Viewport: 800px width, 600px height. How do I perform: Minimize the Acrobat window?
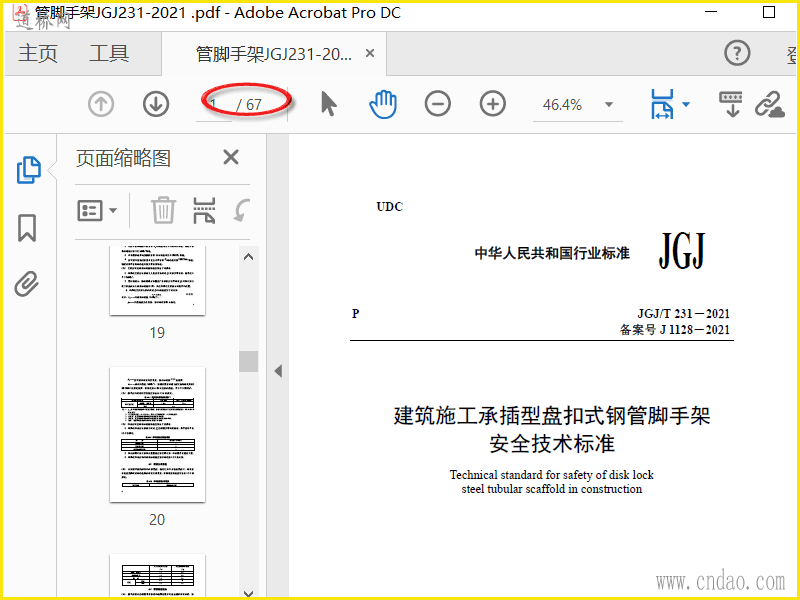point(711,12)
